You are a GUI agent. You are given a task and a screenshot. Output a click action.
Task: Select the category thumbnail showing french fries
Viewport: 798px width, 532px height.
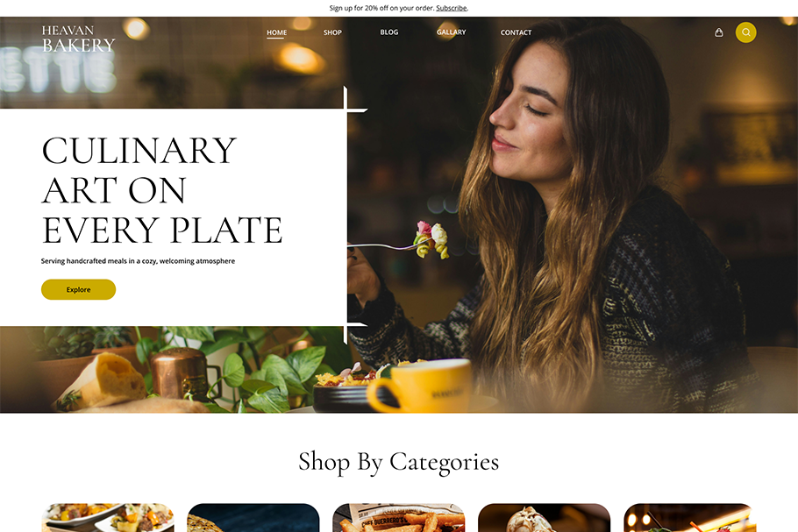pos(399,518)
